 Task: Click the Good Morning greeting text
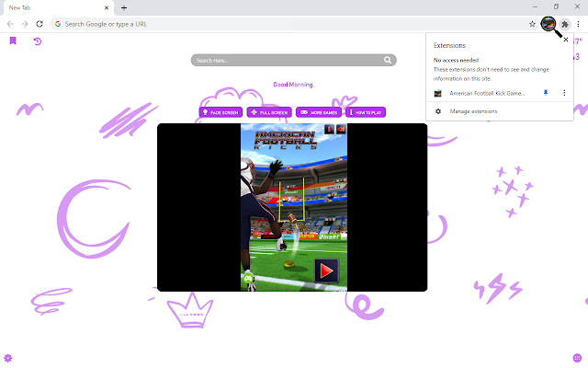[293, 85]
